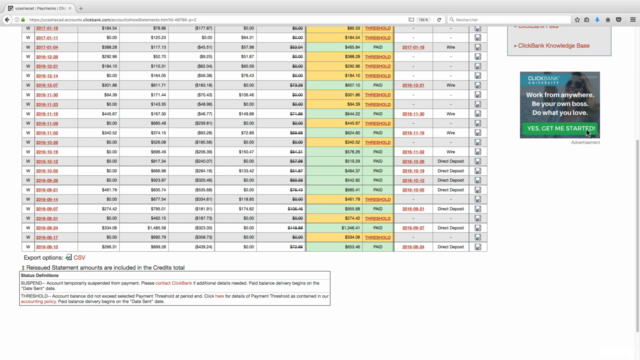
Task: Bookmark this page with the star icon
Action: pos(577,20)
